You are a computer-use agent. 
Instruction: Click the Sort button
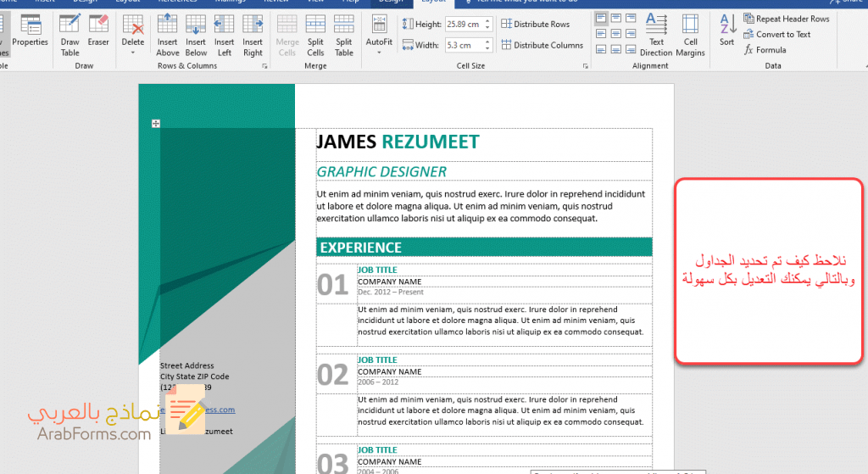(x=727, y=30)
